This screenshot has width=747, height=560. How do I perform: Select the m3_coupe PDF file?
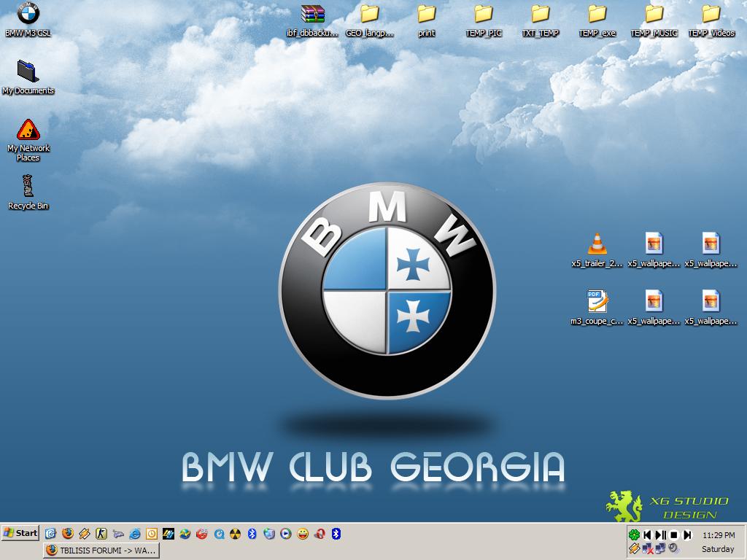point(597,308)
